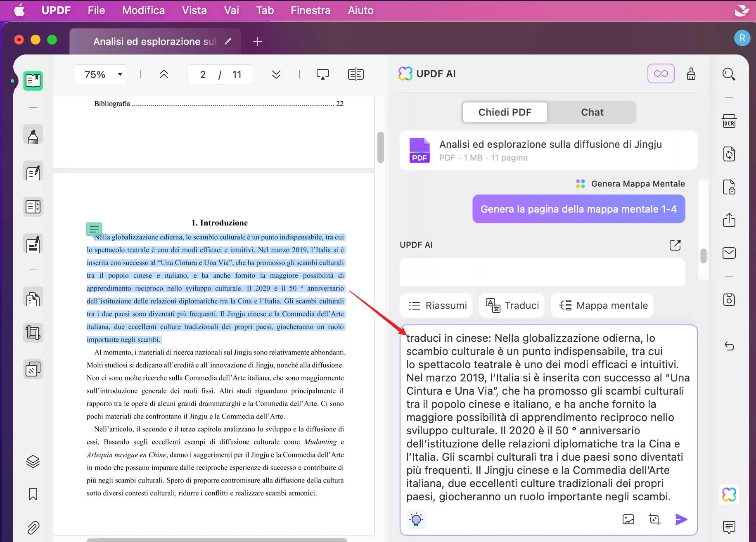The image size is (756, 542).
Task: Click the document vertical scrollbar
Action: pyautogui.click(x=380, y=147)
